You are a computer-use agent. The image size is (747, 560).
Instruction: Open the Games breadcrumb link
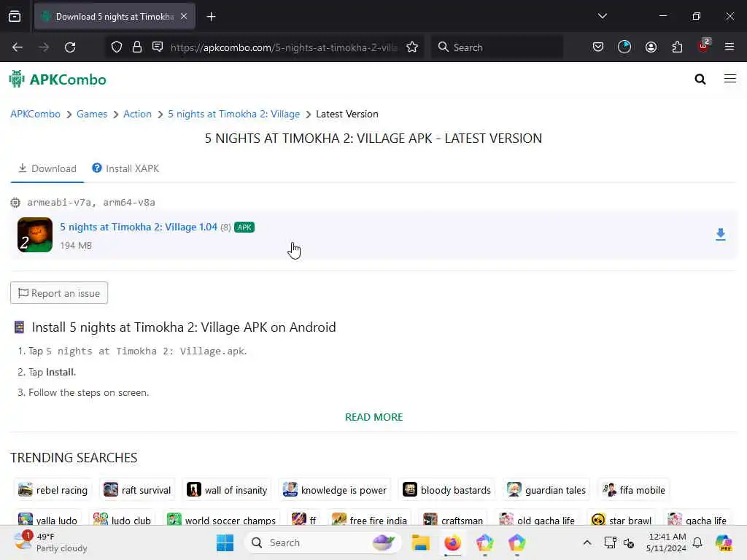[x=92, y=114]
